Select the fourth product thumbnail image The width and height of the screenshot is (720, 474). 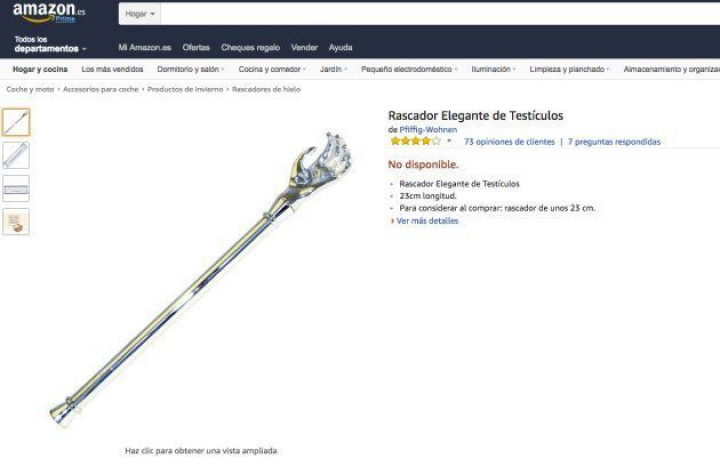[x=16, y=221]
